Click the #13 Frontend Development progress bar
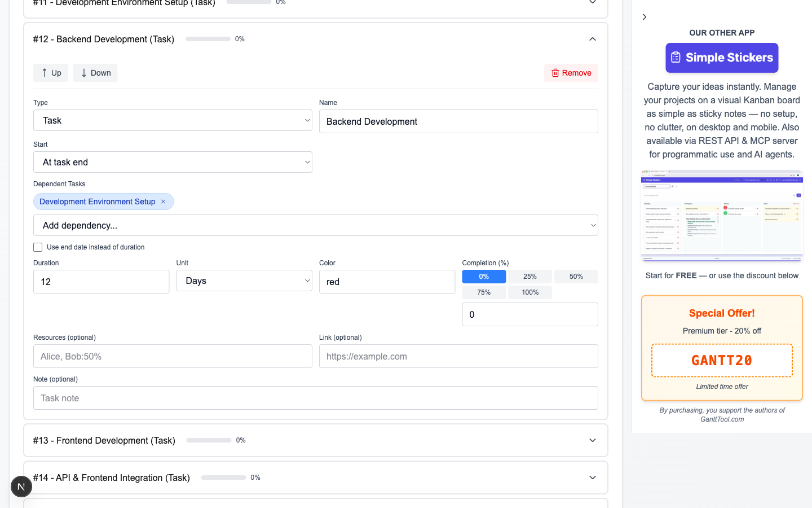Image resolution: width=812 pixels, height=508 pixels. (209, 440)
